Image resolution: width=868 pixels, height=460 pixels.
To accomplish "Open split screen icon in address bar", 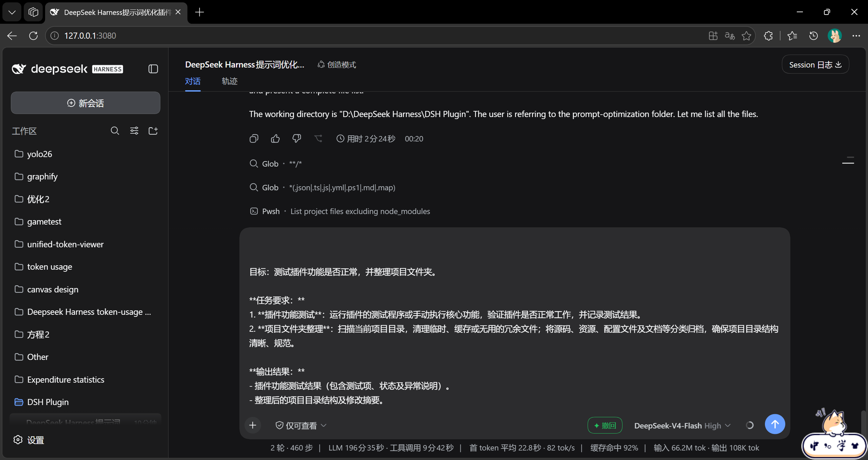I will tap(713, 36).
